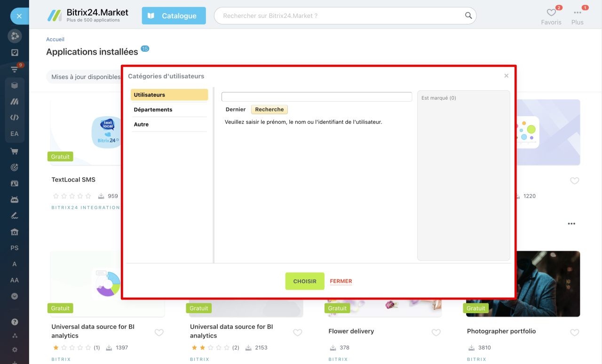602x364 pixels.
Task: Open the contact card icon in the sidebar
Action: pyautogui.click(x=15, y=183)
